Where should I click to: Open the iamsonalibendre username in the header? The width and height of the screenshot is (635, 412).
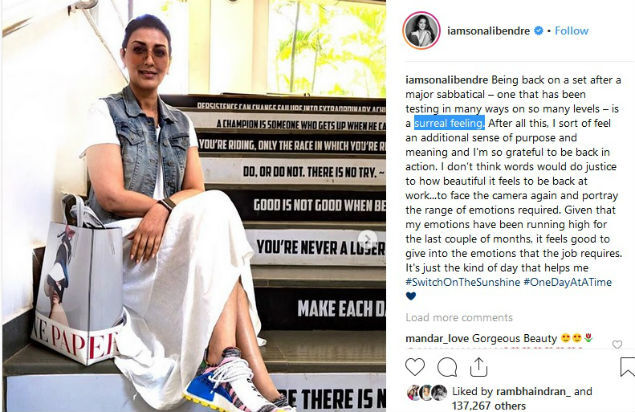pyautogui.click(x=488, y=31)
